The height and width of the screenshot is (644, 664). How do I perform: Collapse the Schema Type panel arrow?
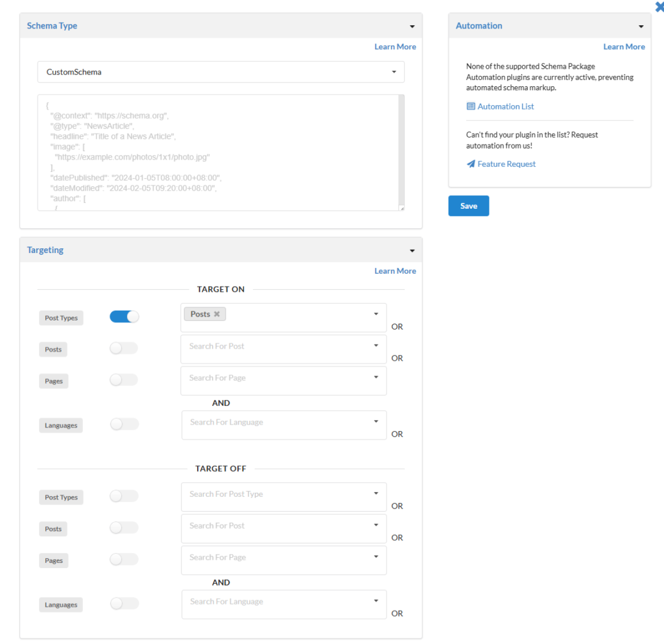point(412,27)
